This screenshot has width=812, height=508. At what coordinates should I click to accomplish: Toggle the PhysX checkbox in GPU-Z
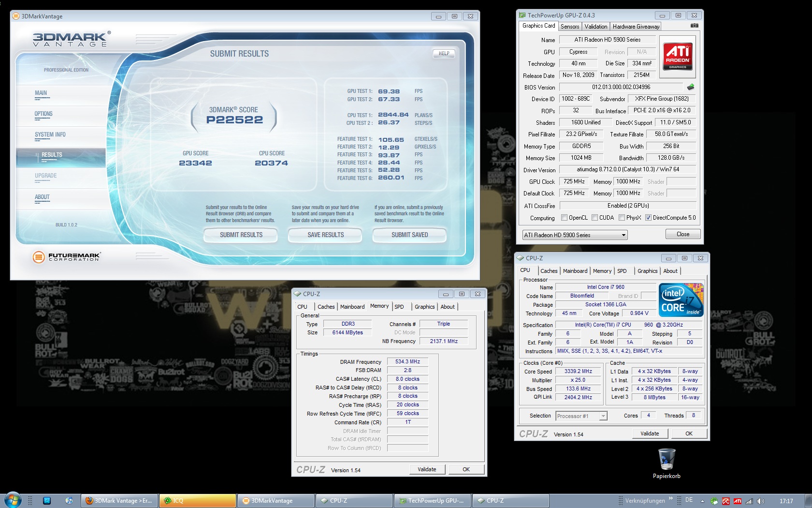622,218
